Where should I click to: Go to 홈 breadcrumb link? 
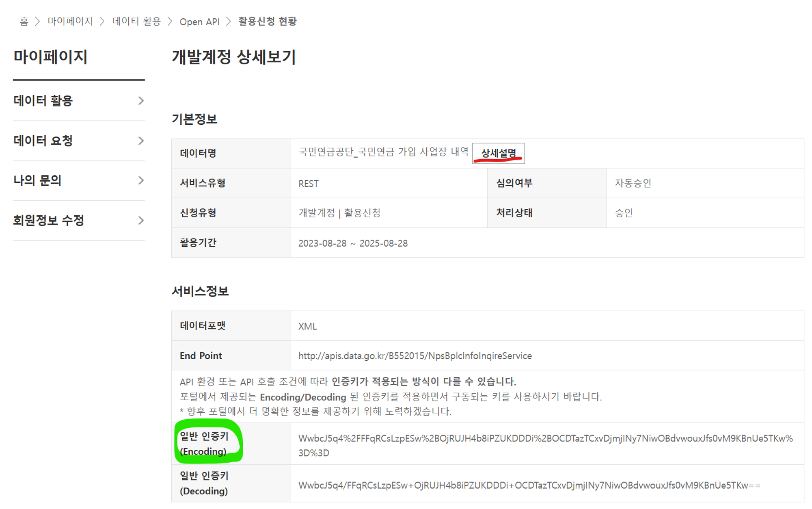(x=24, y=21)
